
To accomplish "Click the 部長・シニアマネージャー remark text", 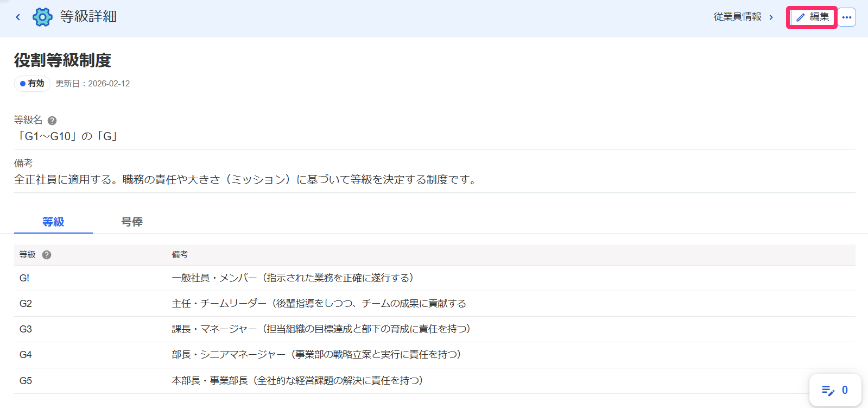I will [x=317, y=355].
